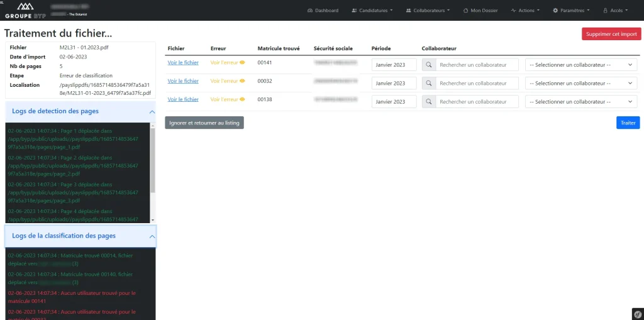Collapse Logs de la classification des pages
Screen dimensions: 644x320
pyautogui.click(x=80, y=236)
